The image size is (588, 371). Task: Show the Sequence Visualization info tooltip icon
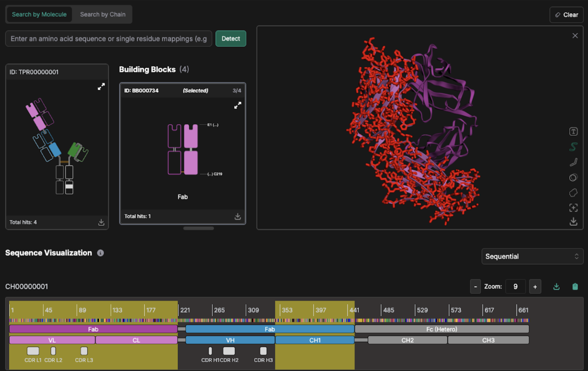101,253
